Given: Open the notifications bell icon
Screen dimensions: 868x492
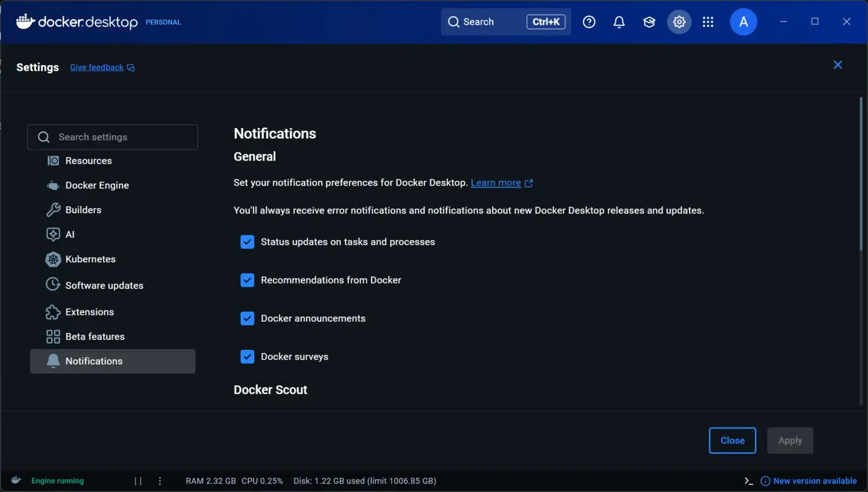Looking at the screenshot, I should (618, 22).
